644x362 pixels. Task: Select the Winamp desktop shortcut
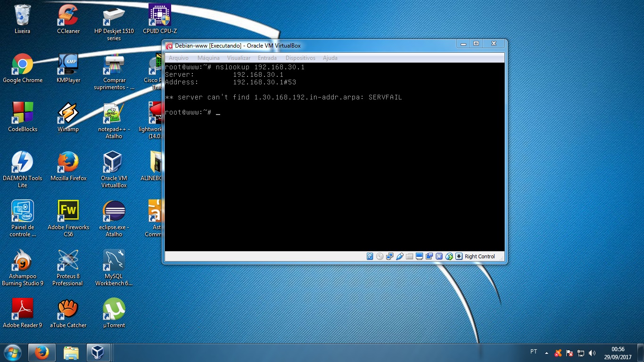click(x=68, y=117)
